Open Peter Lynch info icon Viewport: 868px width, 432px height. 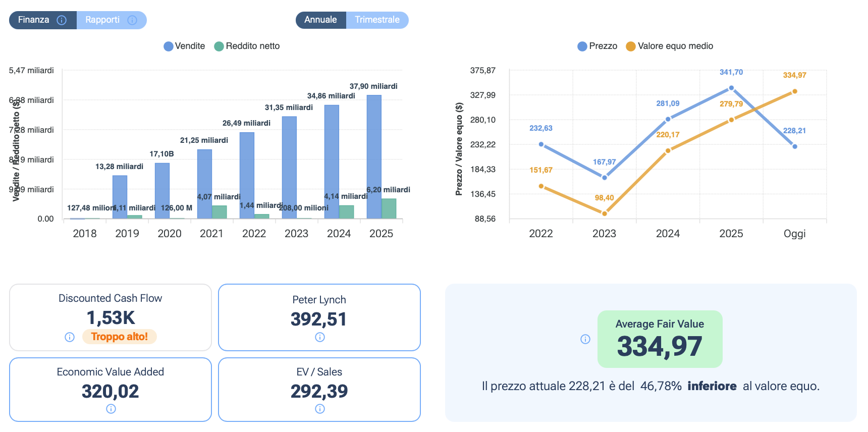pyautogui.click(x=319, y=337)
